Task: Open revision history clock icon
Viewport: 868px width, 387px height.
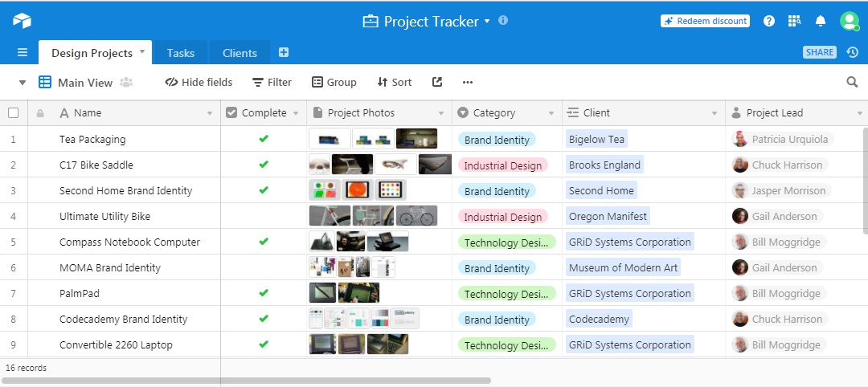Action: (x=853, y=52)
